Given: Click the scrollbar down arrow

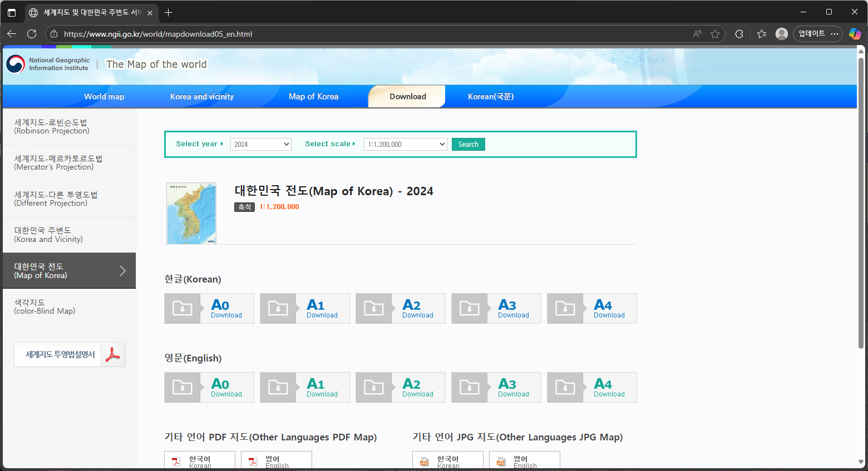Looking at the screenshot, I should pos(861,462).
